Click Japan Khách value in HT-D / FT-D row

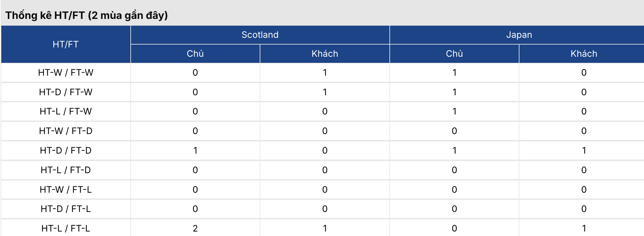click(x=584, y=150)
